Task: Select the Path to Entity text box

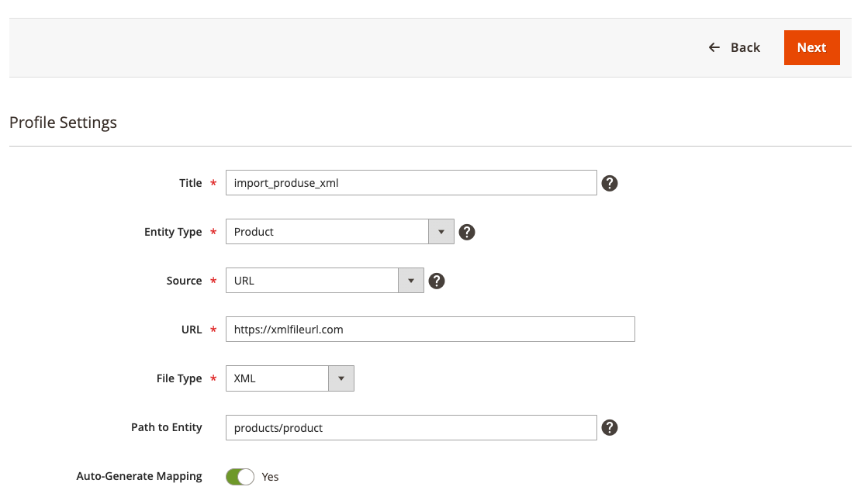Action: pyautogui.click(x=411, y=428)
